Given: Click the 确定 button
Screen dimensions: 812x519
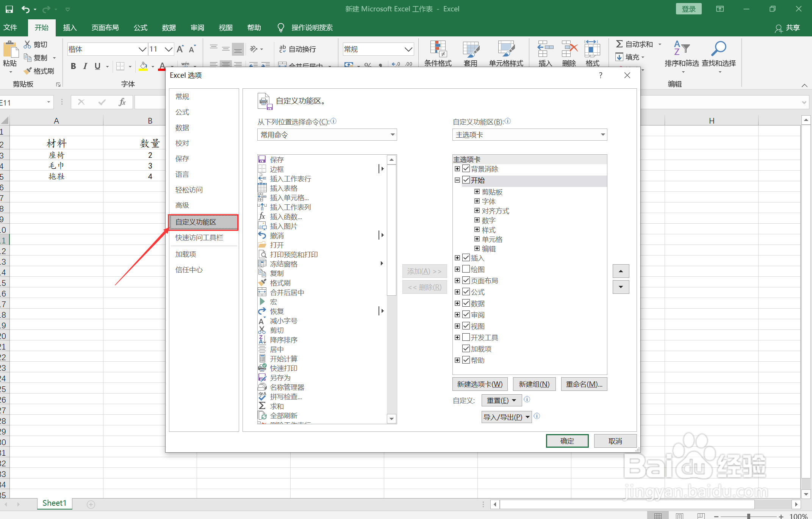Looking at the screenshot, I should 567,441.
